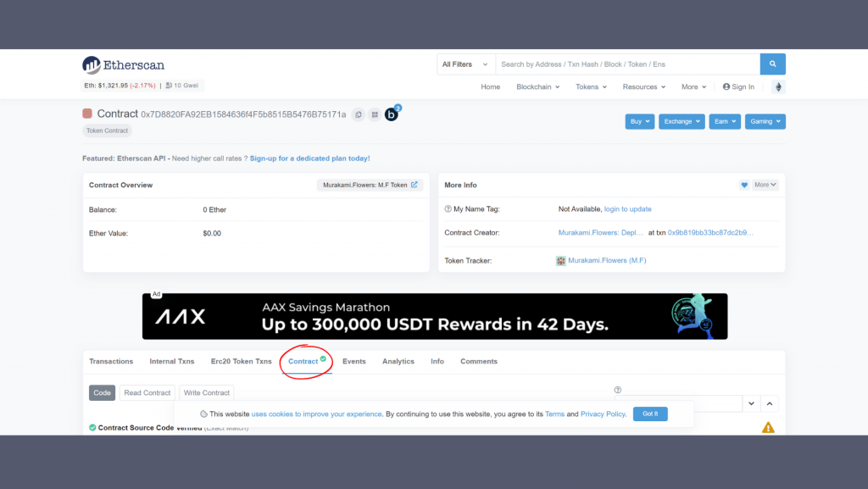Click the contract identicon
The height and width of the screenshot is (489, 868).
(x=87, y=114)
